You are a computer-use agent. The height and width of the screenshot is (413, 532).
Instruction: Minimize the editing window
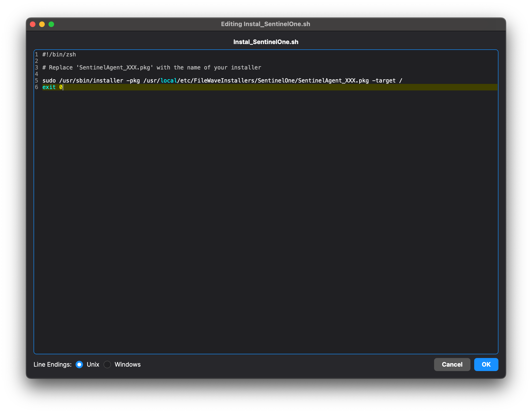[42, 24]
